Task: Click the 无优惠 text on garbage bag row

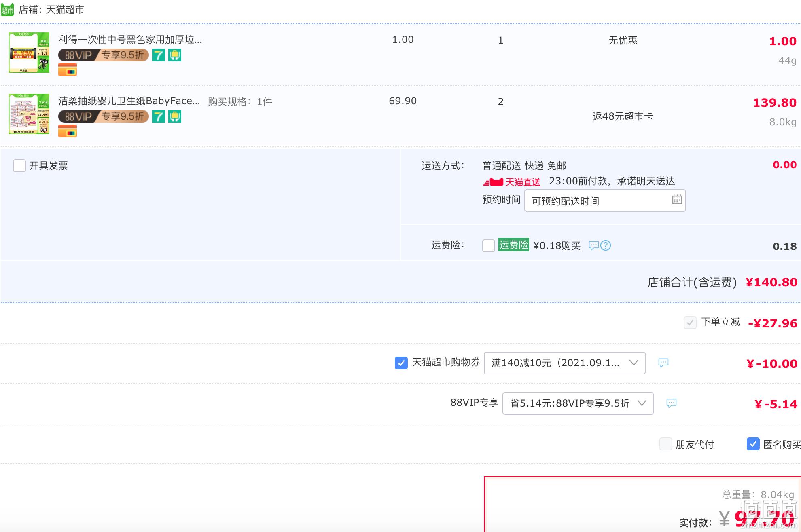Action: [623, 40]
